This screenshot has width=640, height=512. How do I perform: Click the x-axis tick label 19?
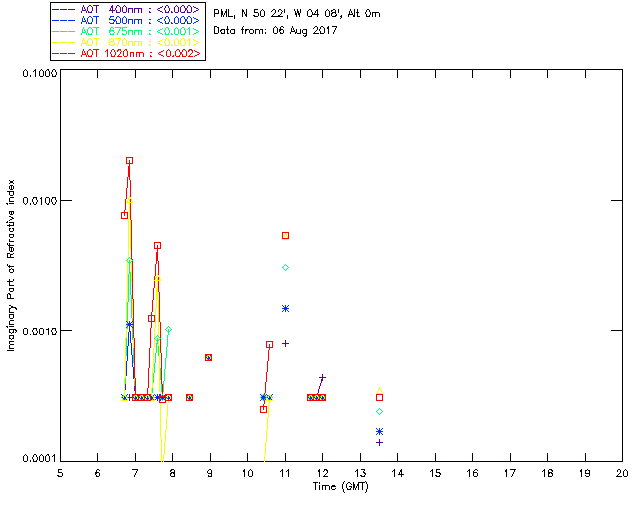[x=585, y=473]
